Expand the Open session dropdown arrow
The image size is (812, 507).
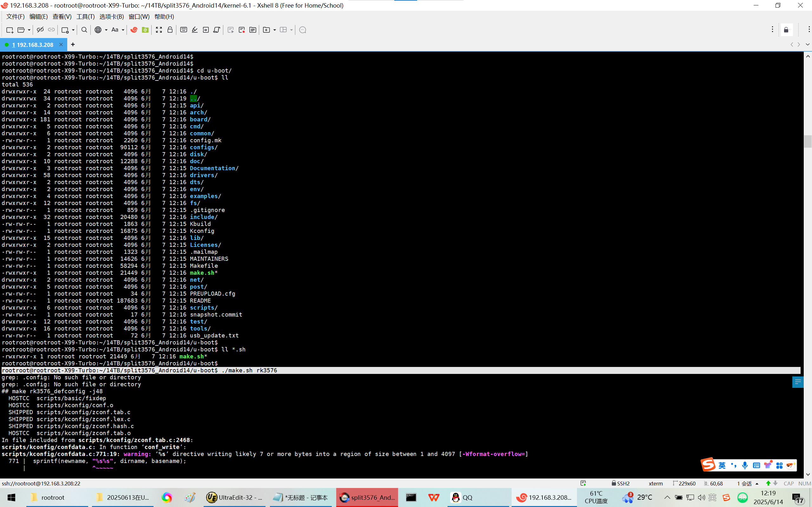point(29,30)
